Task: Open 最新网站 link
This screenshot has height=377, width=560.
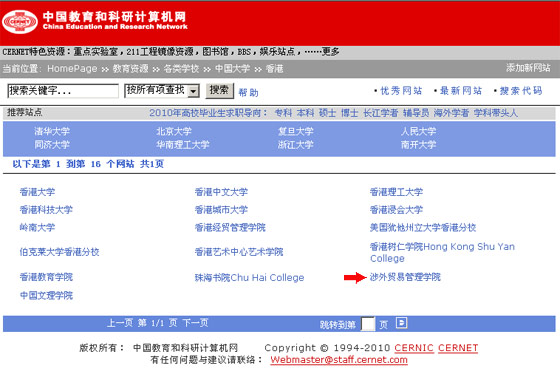Action: click(x=461, y=91)
